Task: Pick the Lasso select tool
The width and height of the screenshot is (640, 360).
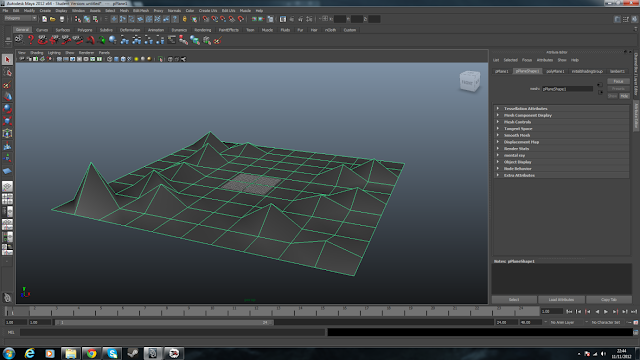Action: [x=7, y=72]
